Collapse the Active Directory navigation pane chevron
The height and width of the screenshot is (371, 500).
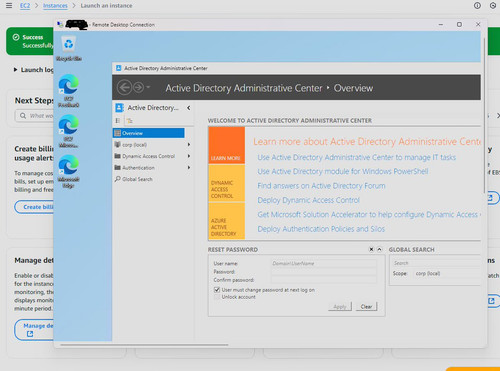tap(189, 108)
